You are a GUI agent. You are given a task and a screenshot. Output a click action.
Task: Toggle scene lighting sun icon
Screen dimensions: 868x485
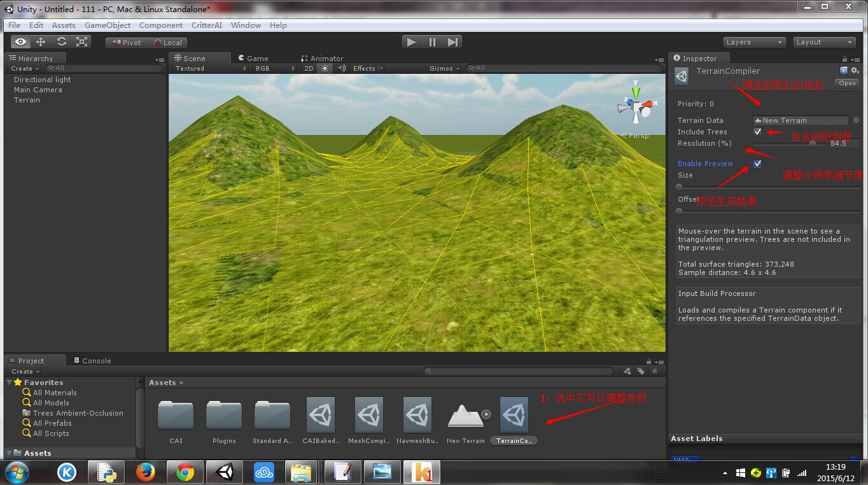pyautogui.click(x=325, y=68)
